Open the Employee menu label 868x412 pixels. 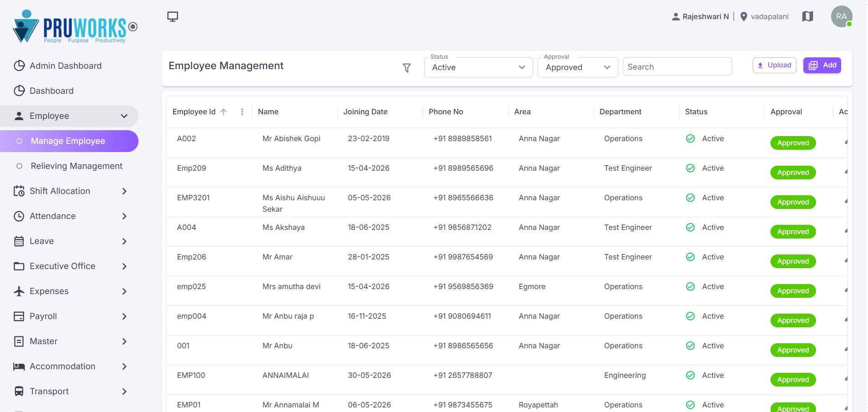point(49,116)
